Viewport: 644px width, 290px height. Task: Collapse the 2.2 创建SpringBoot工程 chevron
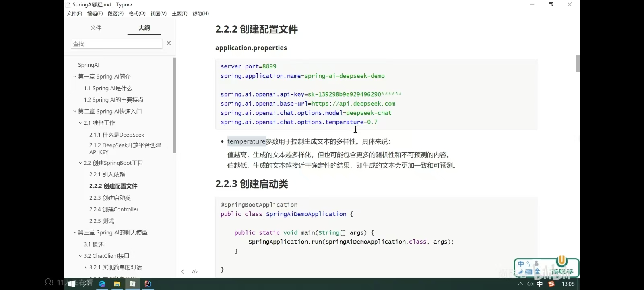point(80,163)
